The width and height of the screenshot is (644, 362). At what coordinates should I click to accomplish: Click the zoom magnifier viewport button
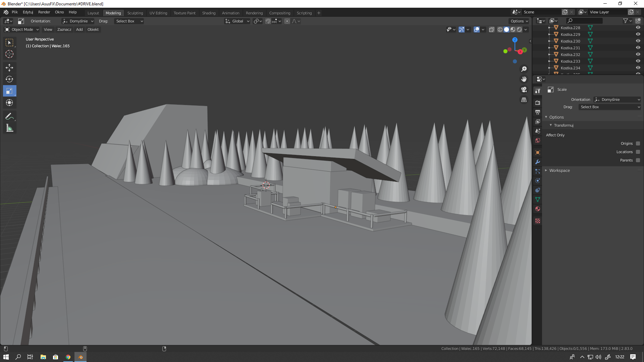pyautogui.click(x=524, y=69)
